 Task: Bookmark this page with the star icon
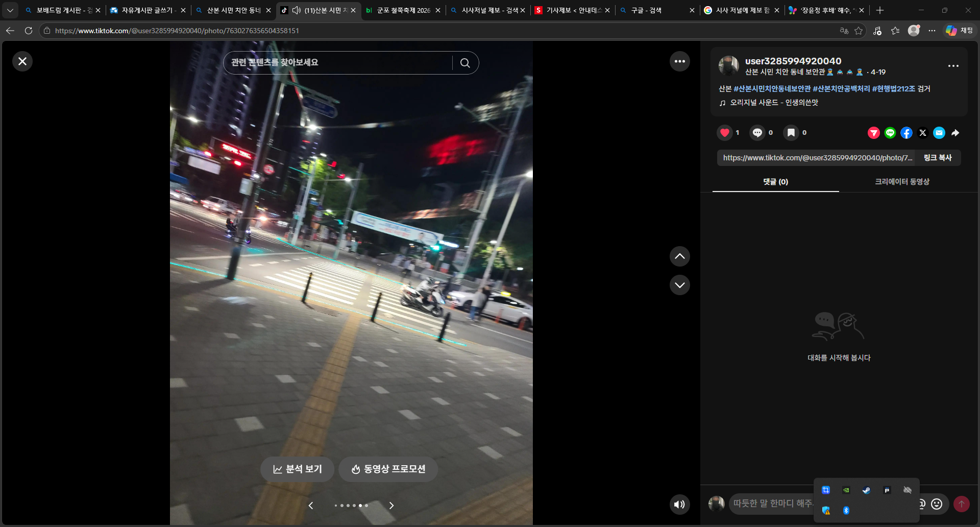(x=859, y=31)
